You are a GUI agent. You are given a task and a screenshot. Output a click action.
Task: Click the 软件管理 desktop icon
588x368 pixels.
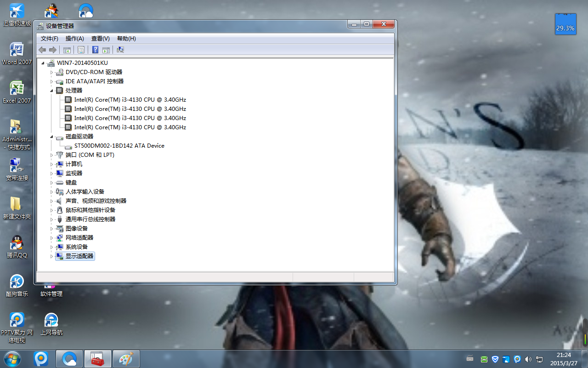pyautogui.click(x=51, y=291)
